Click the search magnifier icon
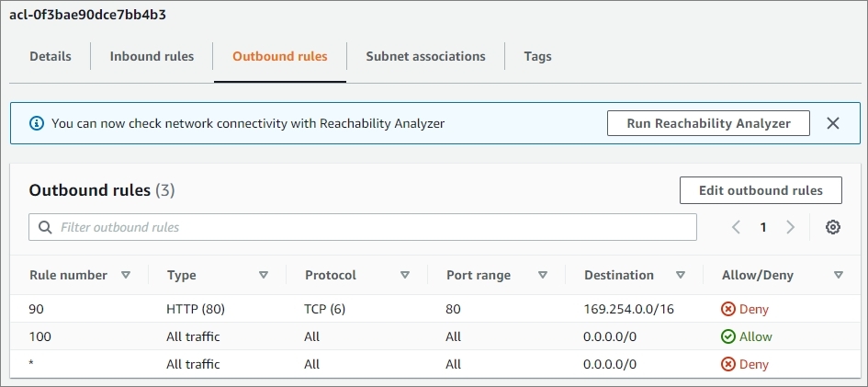This screenshot has width=868, height=387. [45, 227]
